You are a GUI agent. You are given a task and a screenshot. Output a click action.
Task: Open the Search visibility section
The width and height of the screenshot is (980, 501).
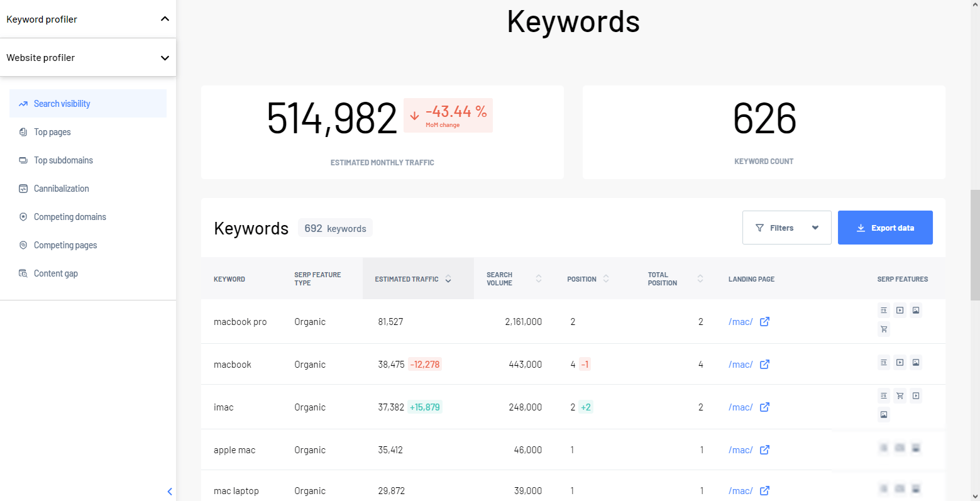pos(88,104)
